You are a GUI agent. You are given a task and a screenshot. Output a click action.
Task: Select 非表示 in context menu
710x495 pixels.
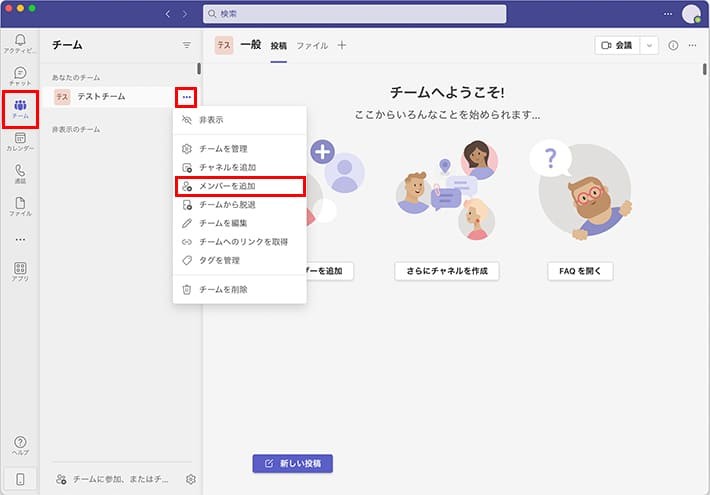pos(240,120)
